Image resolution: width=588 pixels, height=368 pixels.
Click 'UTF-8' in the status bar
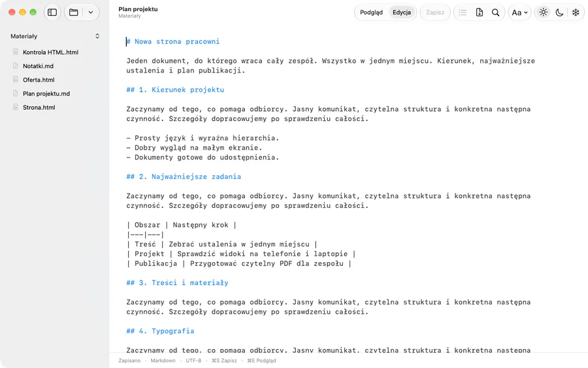[193, 361]
